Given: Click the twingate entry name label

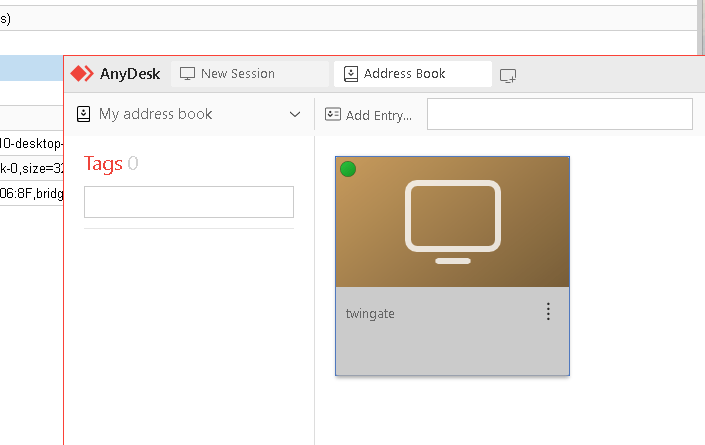Looking at the screenshot, I should pyautogui.click(x=370, y=313).
